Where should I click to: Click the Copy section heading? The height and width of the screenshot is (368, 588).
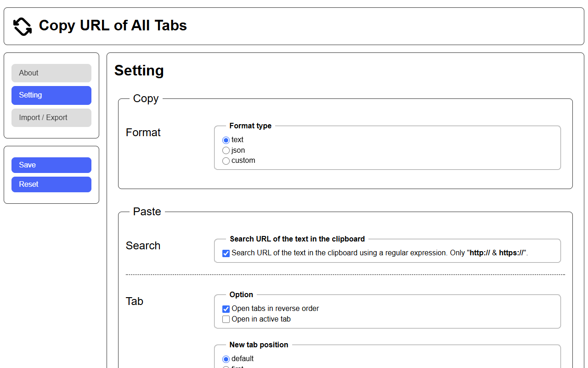pyautogui.click(x=146, y=98)
